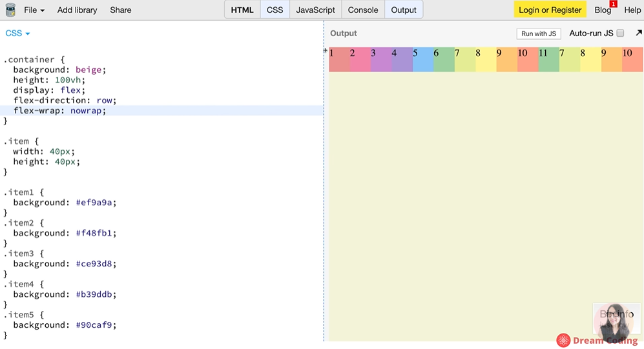Click the #ef9a9a color value
The width and height of the screenshot is (644, 349).
coord(94,203)
